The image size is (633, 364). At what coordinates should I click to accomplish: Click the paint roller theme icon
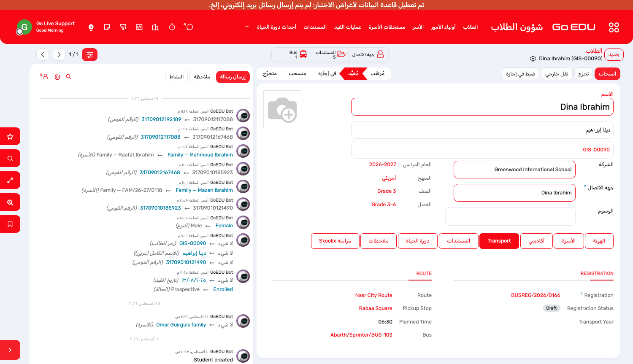pyautogui.click(x=123, y=27)
